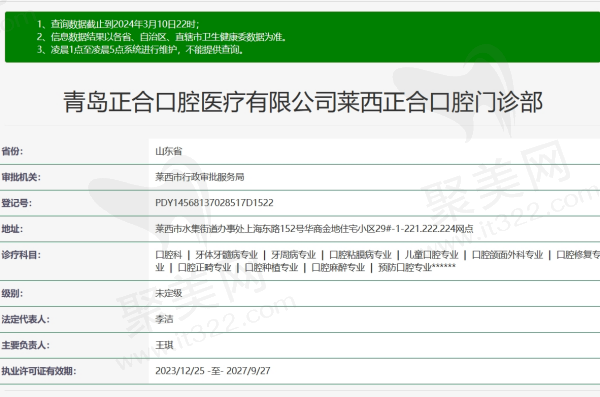Select specialty 口腔种植专业

271,268
